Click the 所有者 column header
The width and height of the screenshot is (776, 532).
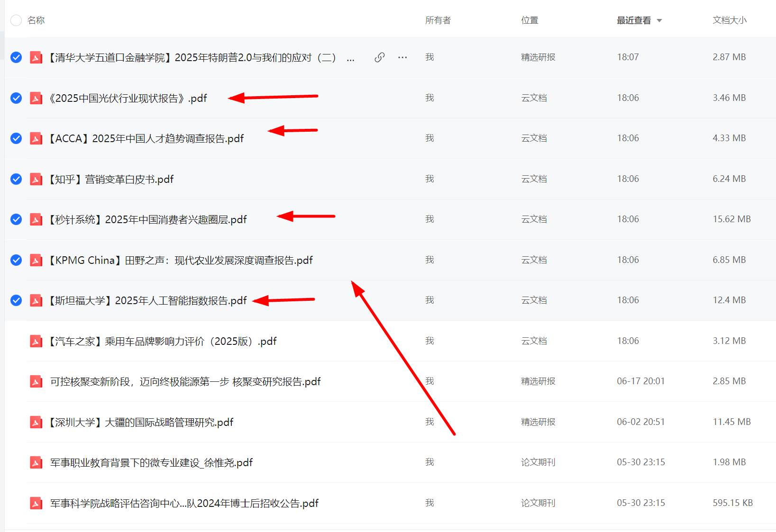[x=438, y=20]
